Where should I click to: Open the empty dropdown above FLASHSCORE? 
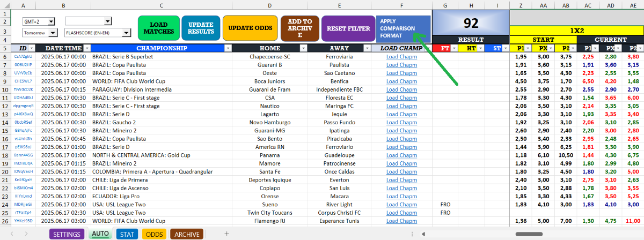[x=107, y=21]
